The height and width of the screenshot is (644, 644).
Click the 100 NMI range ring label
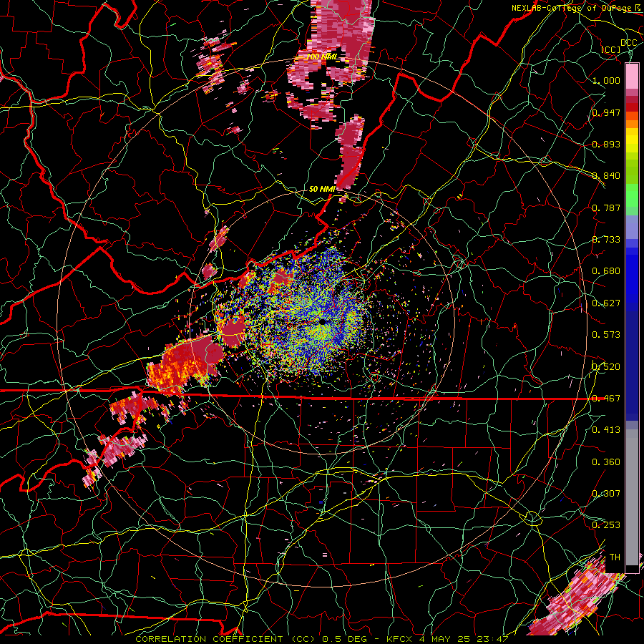tap(323, 57)
